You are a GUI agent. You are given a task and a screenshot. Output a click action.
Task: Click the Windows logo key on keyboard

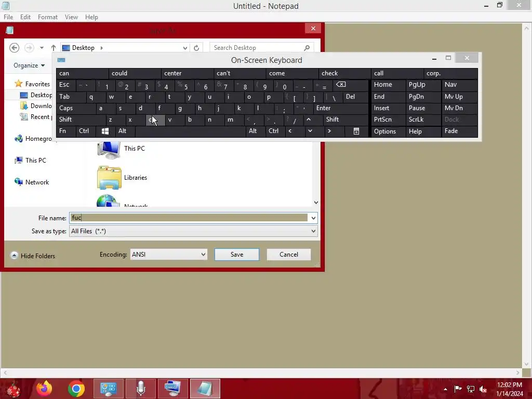tap(105, 131)
